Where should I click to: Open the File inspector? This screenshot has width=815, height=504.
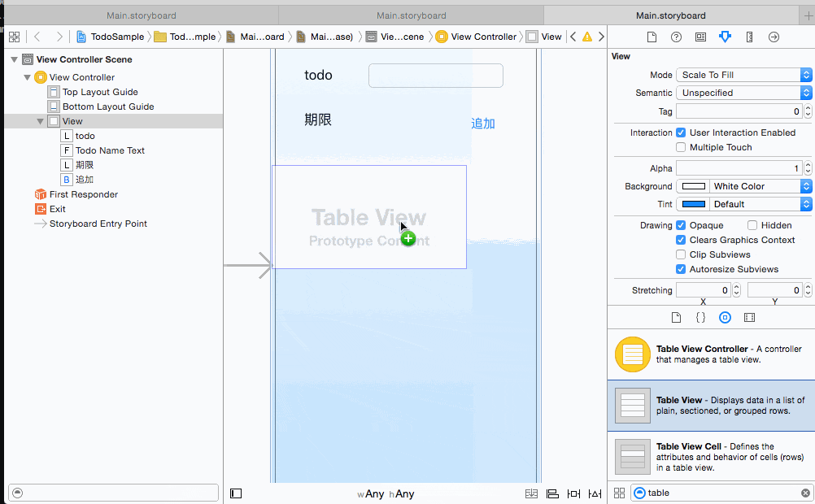tap(652, 37)
